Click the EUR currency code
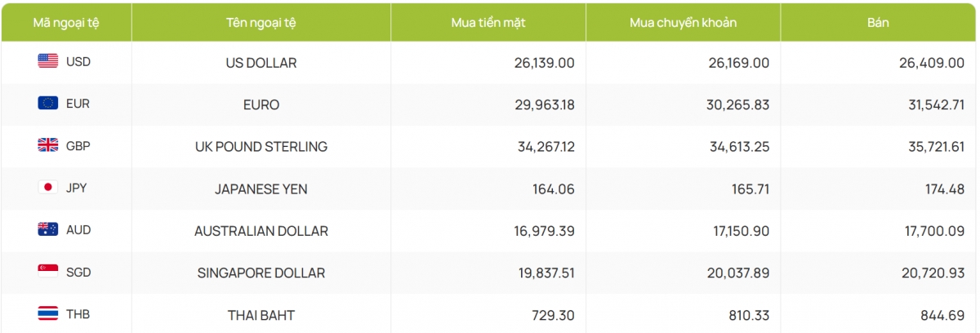 click(x=78, y=104)
